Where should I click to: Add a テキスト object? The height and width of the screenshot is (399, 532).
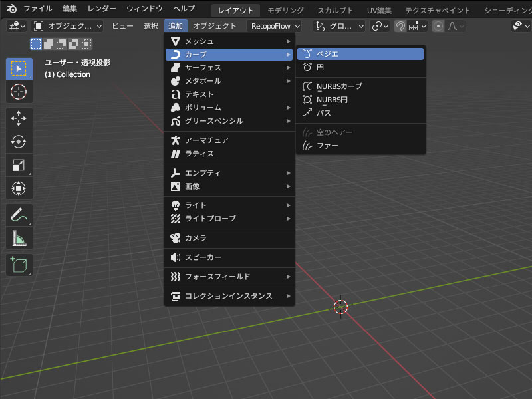tap(229, 94)
